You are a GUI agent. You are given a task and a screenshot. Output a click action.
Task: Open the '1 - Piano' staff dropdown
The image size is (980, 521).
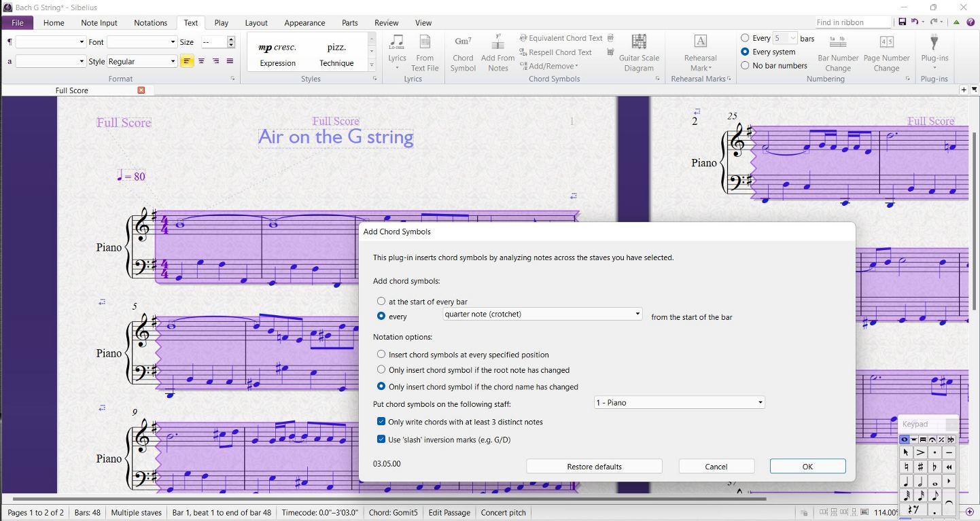(x=680, y=403)
